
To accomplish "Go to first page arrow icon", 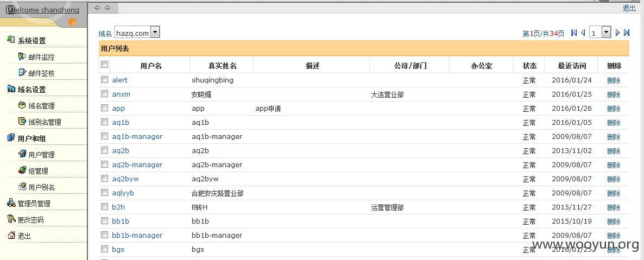I will coord(574,33).
